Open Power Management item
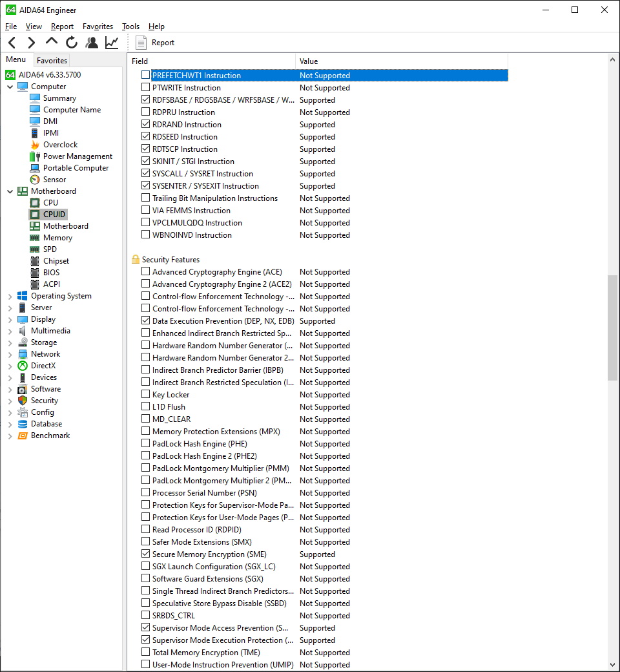The image size is (620, 672). (x=77, y=156)
